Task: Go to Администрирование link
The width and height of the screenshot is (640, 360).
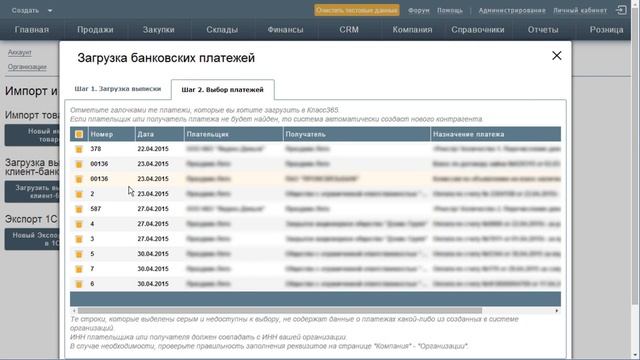Action: pos(512,10)
